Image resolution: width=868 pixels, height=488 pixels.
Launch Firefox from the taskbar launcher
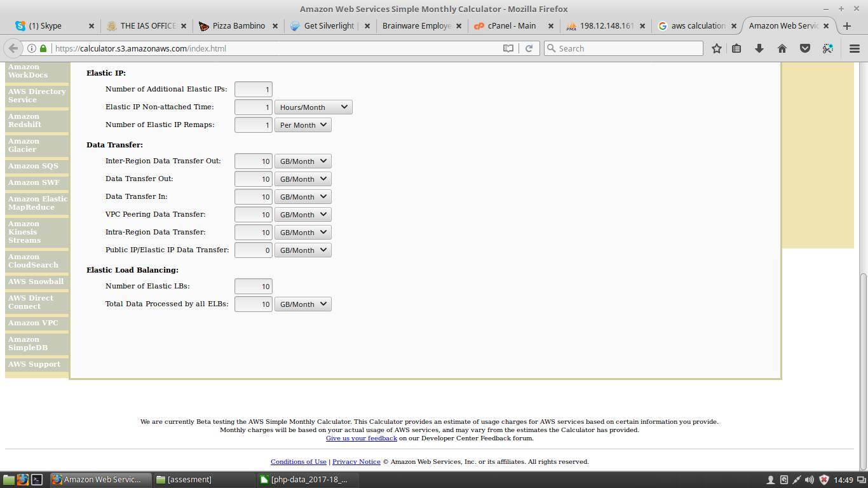tap(23, 480)
